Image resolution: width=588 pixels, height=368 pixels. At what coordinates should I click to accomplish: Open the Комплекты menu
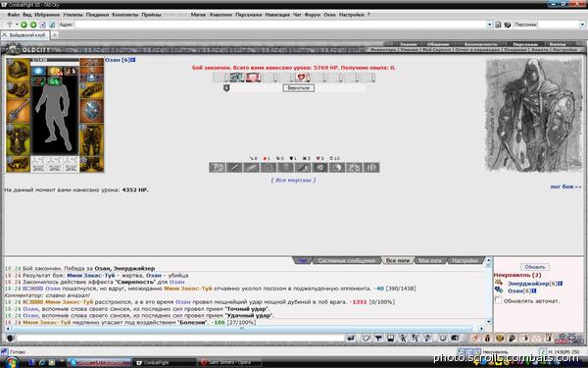point(125,15)
